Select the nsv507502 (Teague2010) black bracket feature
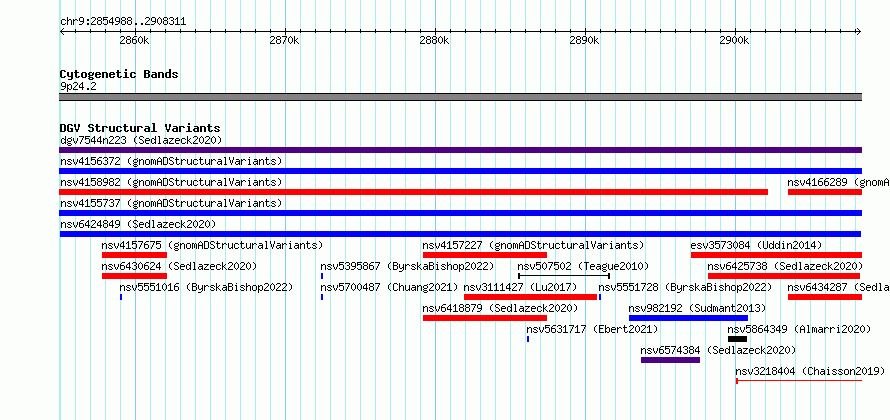This screenshot has width=890, height=420. pos(564,276)
